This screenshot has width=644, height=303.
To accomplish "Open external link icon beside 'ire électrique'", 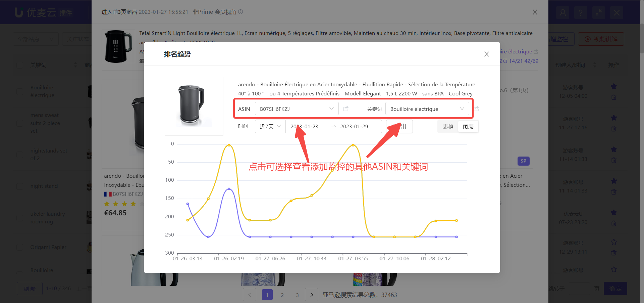I will point(536,52).
